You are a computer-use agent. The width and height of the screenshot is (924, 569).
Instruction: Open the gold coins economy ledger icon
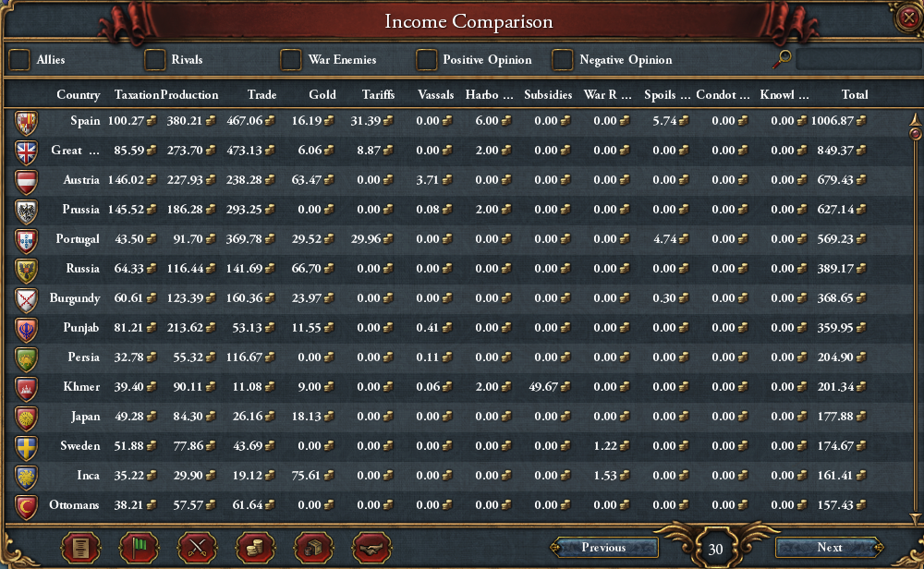click(x=255, y=549)
